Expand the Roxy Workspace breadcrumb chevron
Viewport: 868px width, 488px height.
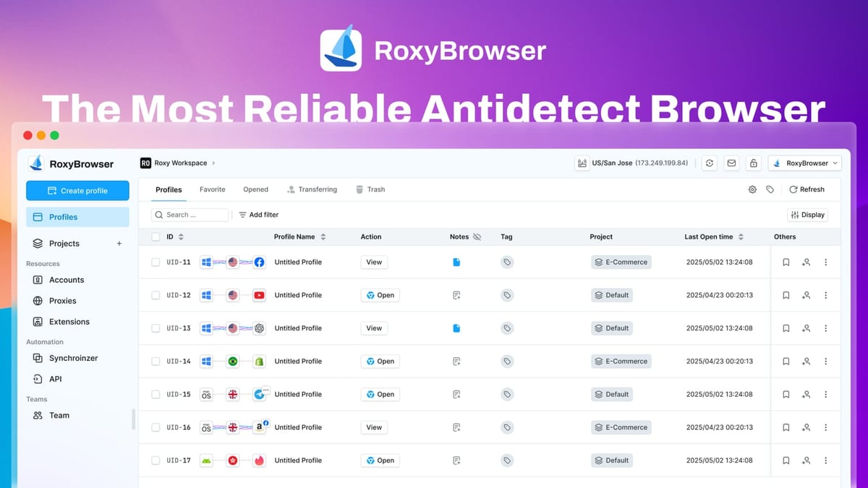pos(213,163)
